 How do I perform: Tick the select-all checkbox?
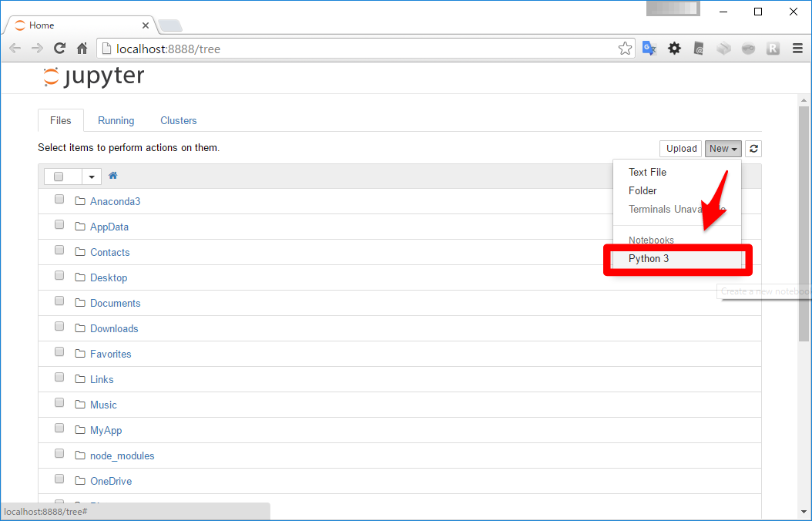click(59, 176)
